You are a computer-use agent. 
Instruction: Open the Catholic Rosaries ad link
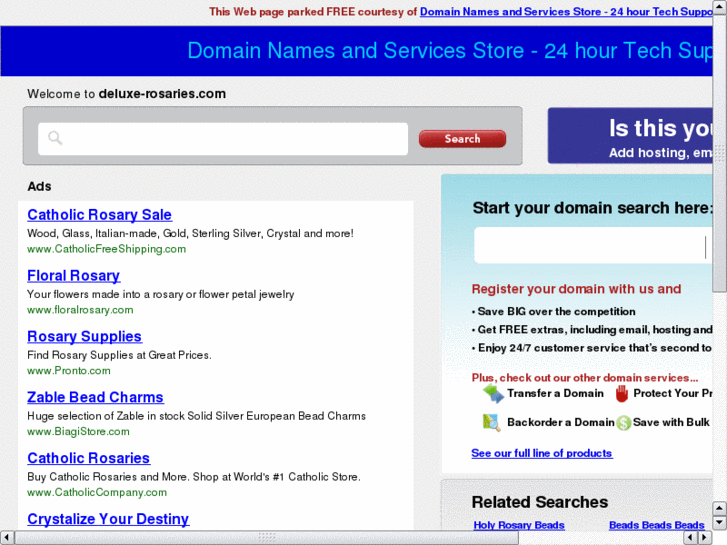(89, 458)
